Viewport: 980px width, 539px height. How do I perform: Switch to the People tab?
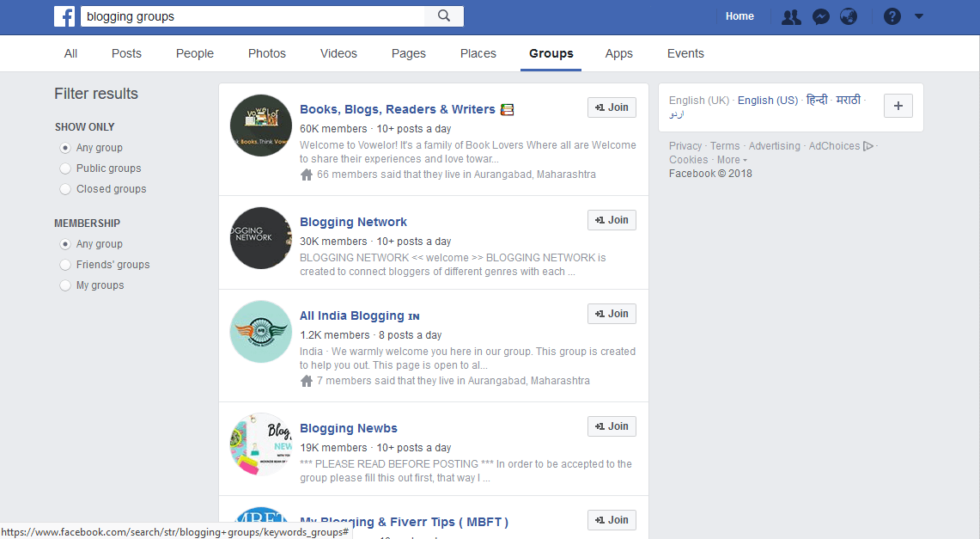(194, 54)
